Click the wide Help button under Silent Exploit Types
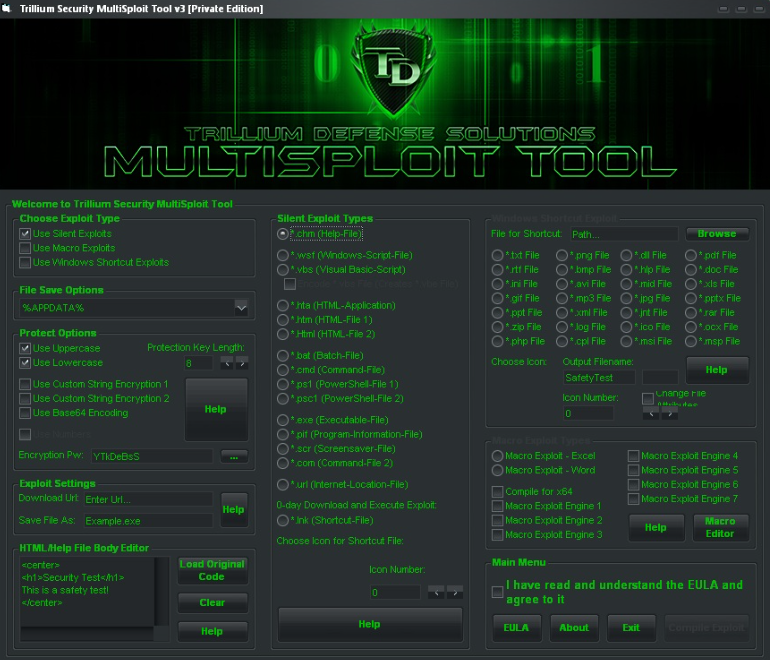The image size is (773, 660). pos(370,625)
